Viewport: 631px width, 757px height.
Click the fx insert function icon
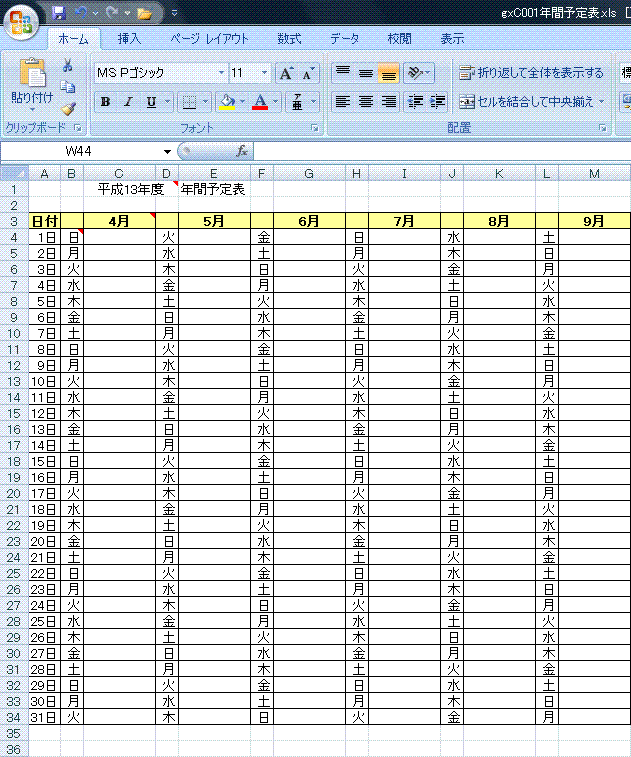tap(242, 151)
